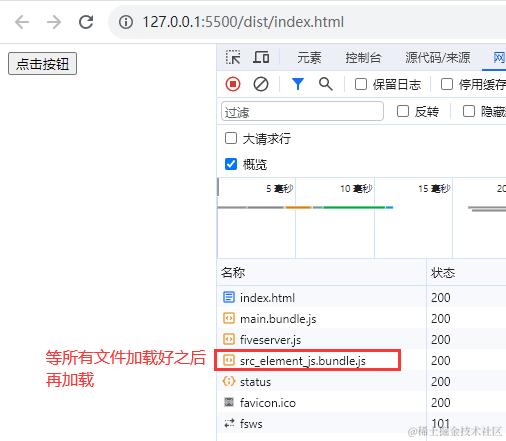Click the 200 status of fiveserver.js
506x441 pixels.
click(x=441, y=339)
